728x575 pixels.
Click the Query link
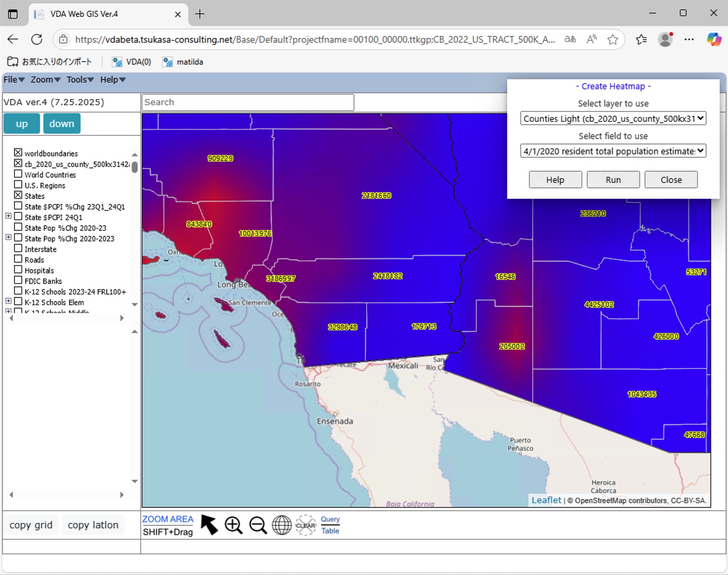(x=330, y=519)
